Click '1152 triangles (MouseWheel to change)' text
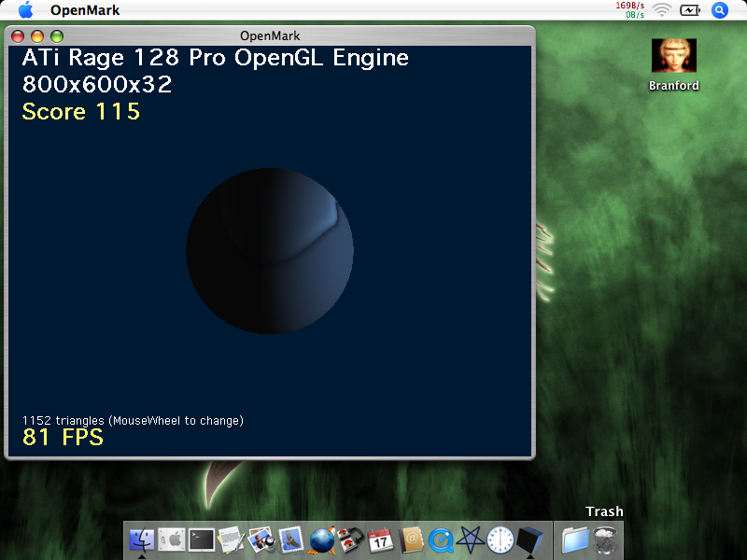This screenshot has width=747, height=560. coord(133,421)
